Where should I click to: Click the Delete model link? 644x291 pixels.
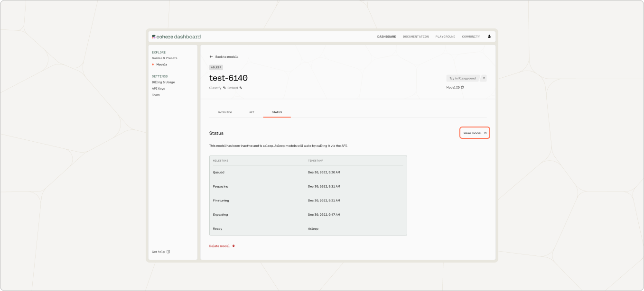[x=219, y=246]
